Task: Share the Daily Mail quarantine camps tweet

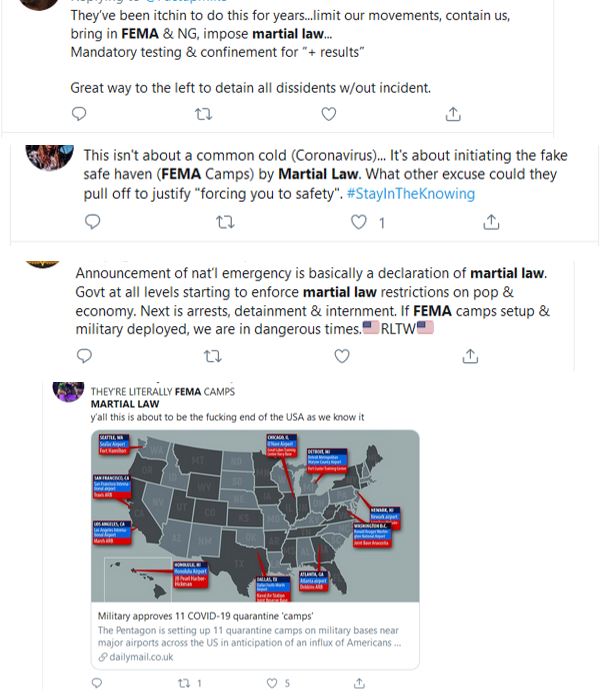Action: pyautogui.click(x=359, y=683)
